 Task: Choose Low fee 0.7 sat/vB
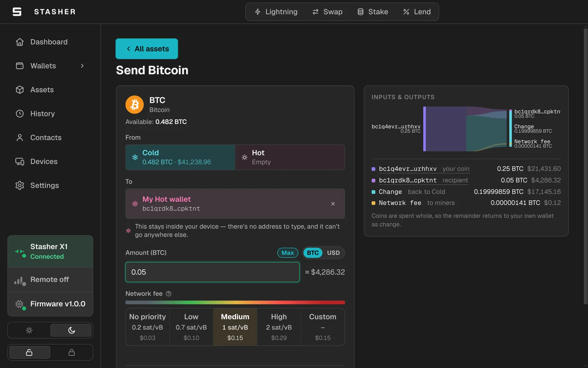coord(191,327)
